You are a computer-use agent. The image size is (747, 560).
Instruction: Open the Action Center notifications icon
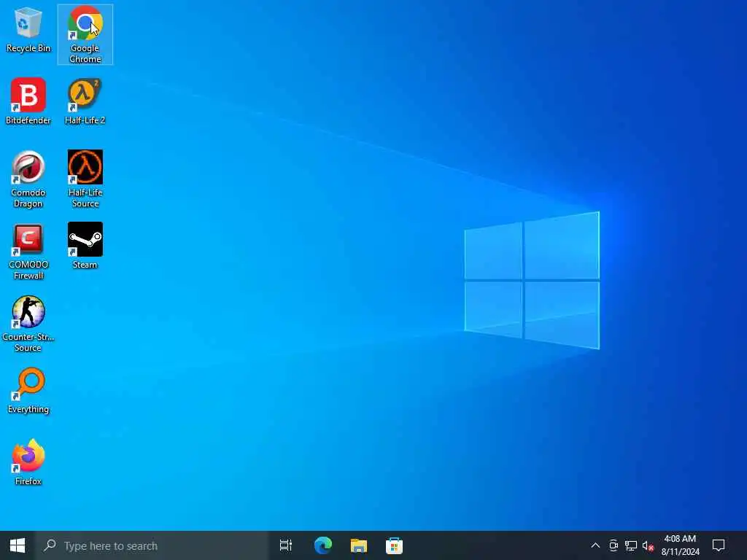[x=719, y=545]
